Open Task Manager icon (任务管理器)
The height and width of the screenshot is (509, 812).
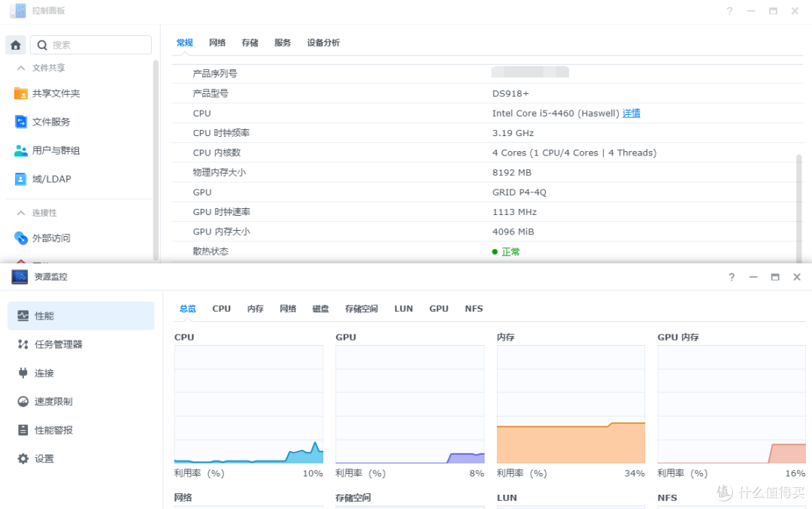23,344
